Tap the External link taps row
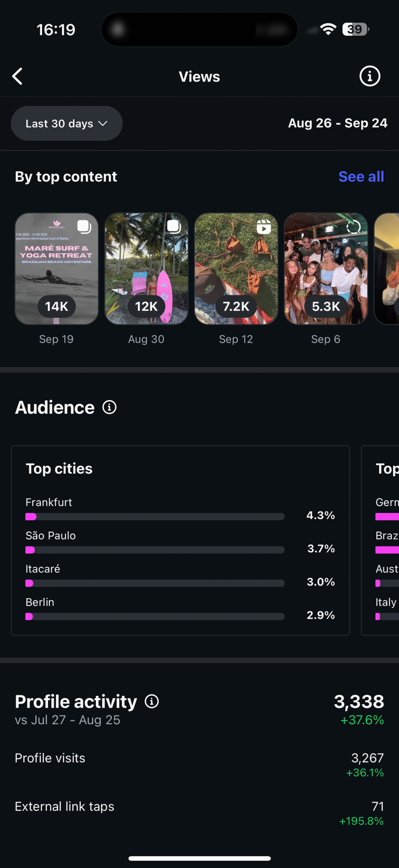 click(199, 813)
